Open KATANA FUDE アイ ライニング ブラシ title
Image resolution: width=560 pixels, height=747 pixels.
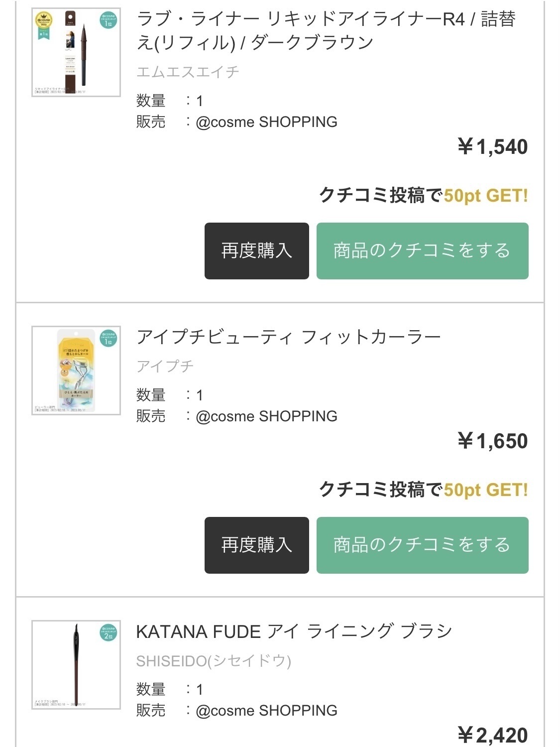pos(294,631)
